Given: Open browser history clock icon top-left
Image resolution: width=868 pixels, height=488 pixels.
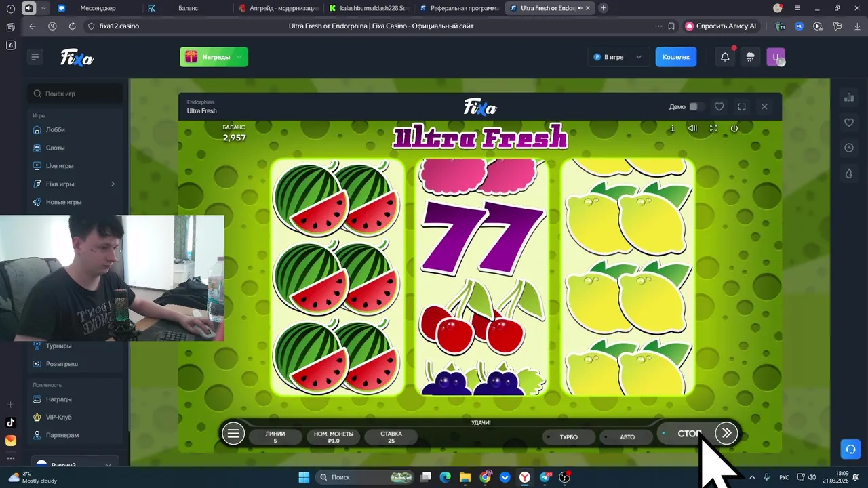Looking at the screenshot, I should click(x=10, y=8).
